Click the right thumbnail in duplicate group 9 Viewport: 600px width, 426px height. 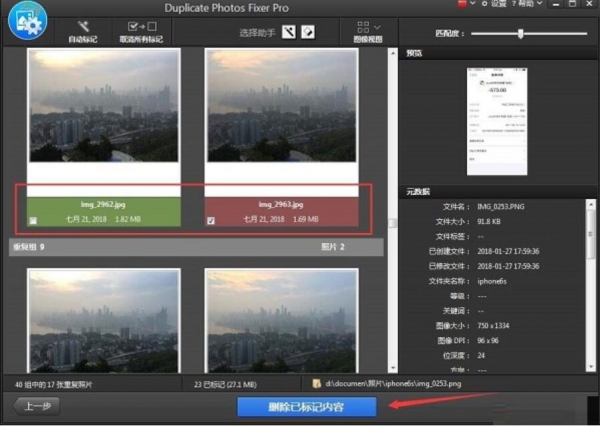click(x=282, y=321)
